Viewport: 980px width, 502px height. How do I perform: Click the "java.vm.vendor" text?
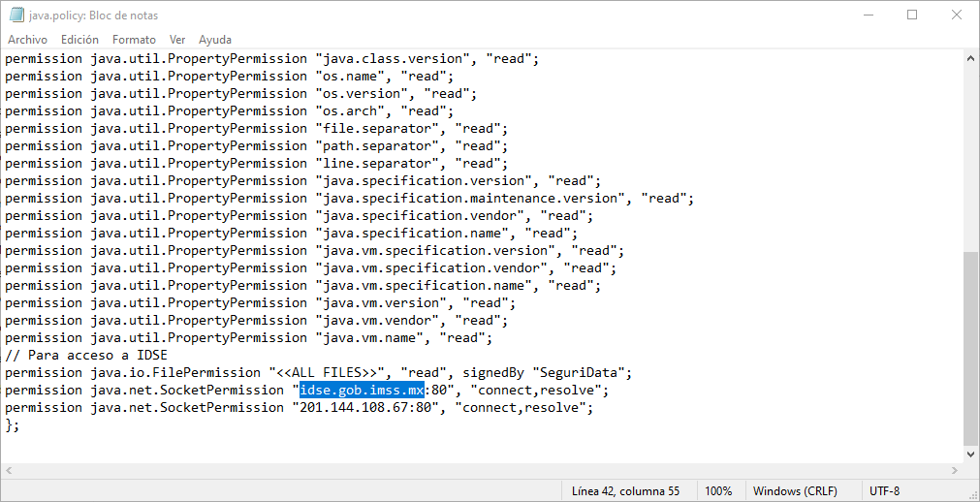point(377,321)
